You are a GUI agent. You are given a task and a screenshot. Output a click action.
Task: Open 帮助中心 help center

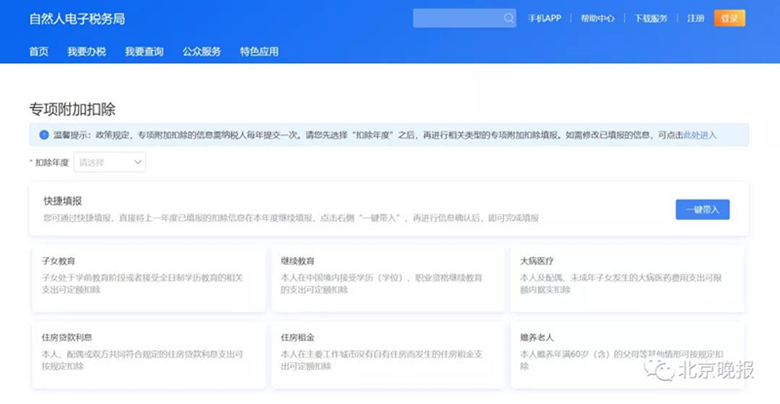(x=597, y=18)
